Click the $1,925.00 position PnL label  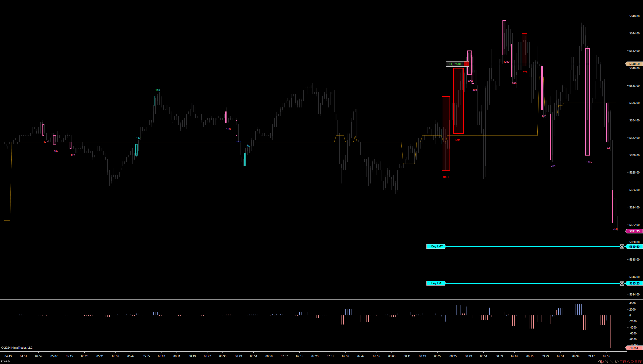tap(455, 64)
